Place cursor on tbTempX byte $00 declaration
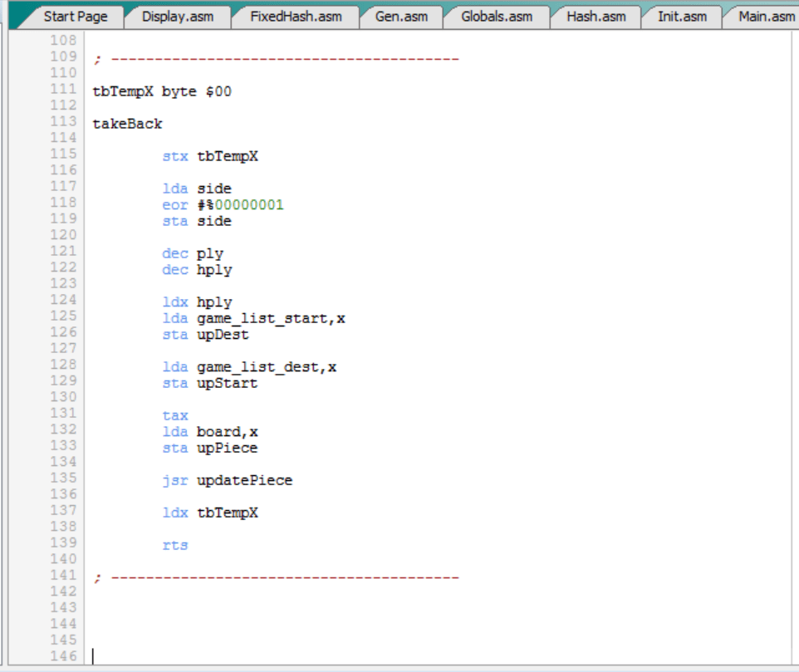This screenshot has height=672, width=799. pos(162,91)
